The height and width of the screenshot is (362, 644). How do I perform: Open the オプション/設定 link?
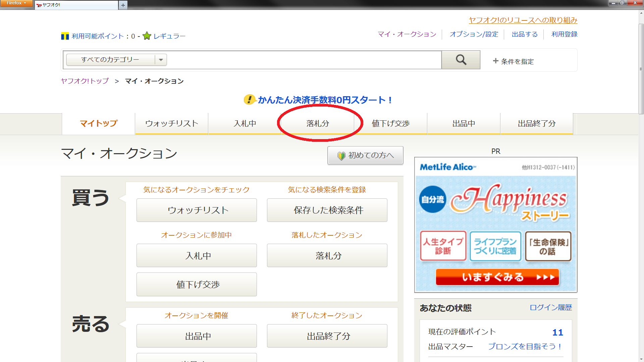pyautogui.click(x=474, y=34)
